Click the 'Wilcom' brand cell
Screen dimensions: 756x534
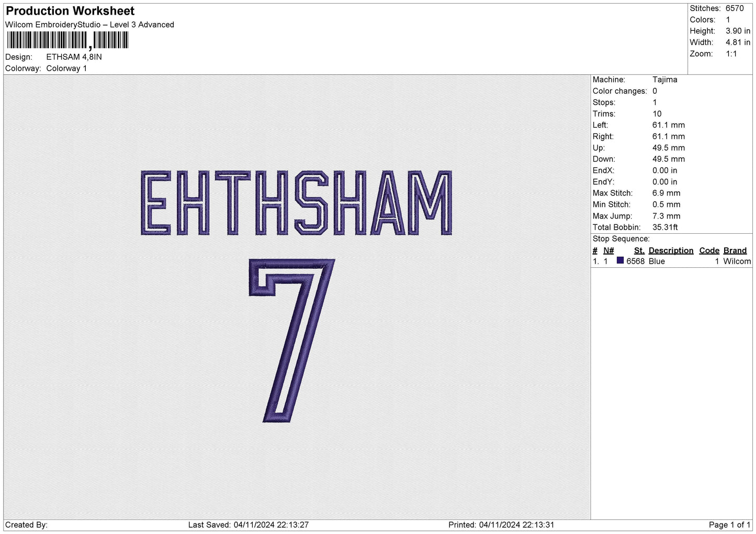[x=737, y=262]
